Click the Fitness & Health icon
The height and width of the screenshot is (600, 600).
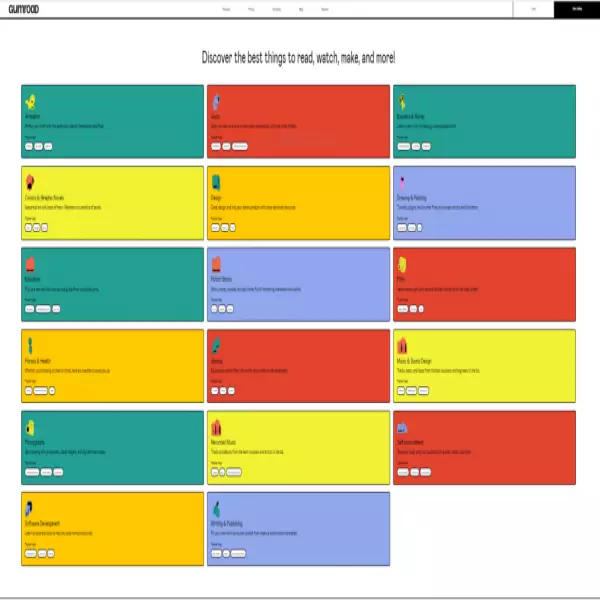pyautogui.click(x=31, y=345)
